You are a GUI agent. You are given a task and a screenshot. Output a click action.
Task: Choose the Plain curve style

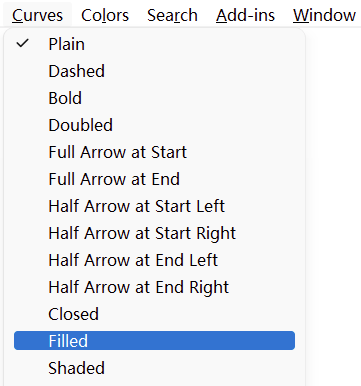[154, 44]
